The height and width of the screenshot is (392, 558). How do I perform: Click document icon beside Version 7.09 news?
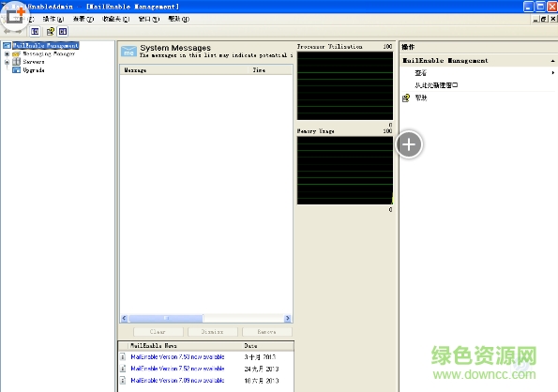pos(123,380)
